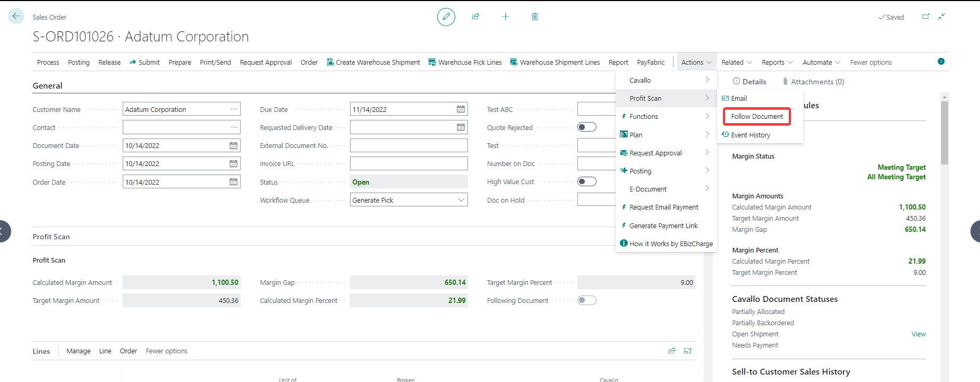Toggle the Quote Rejected switch
The width and height of the screenshot is (980, 382).
586,127
